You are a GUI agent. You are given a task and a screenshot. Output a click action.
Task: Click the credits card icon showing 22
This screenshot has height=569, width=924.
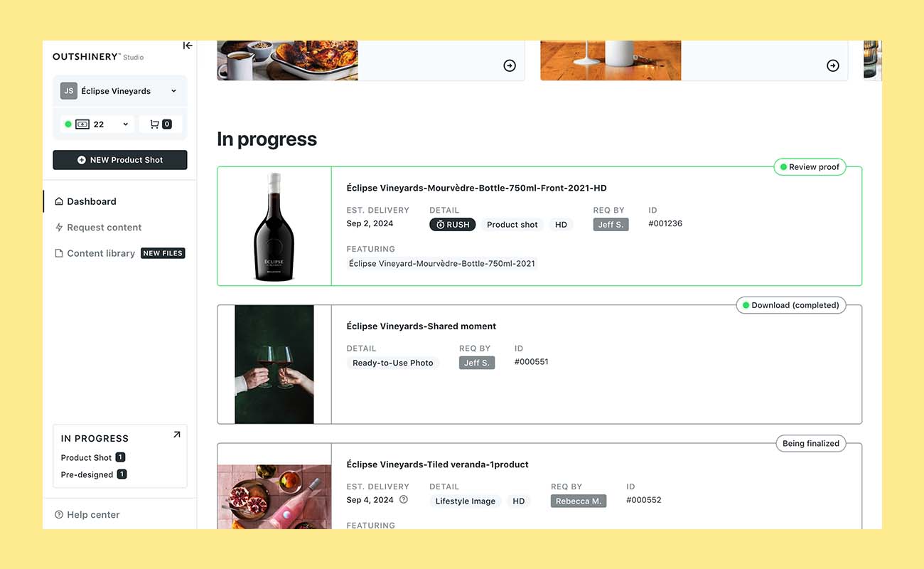click(x=83, y=123)
